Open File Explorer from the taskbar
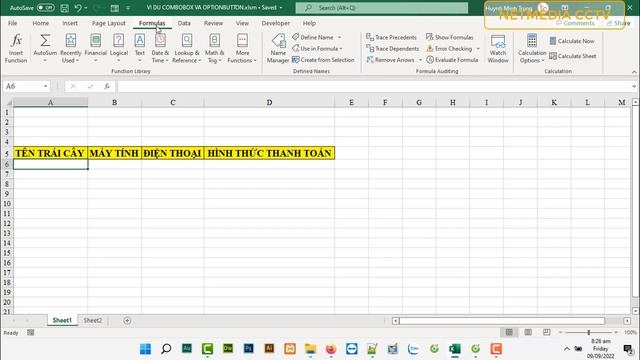 coord(310,349)
